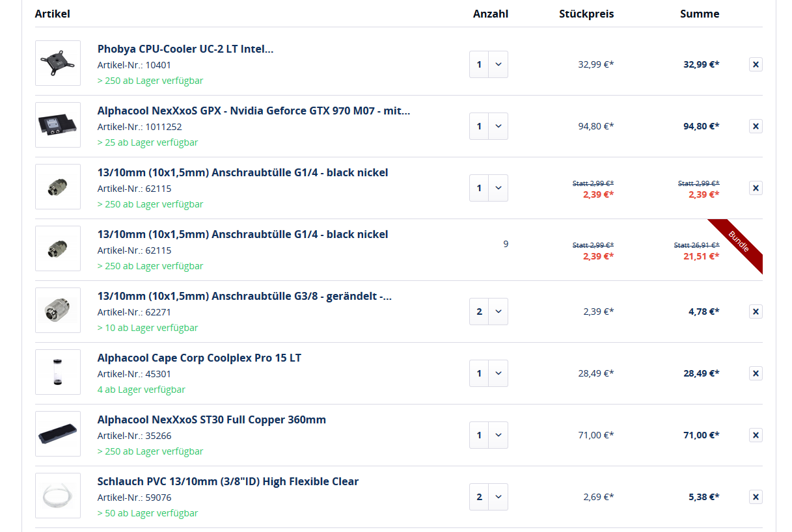The height and width of the screenshot is (532, 792).
Task: Remove Alphacool NexXxoS GPX item from cart
Action: pos(756,126)
